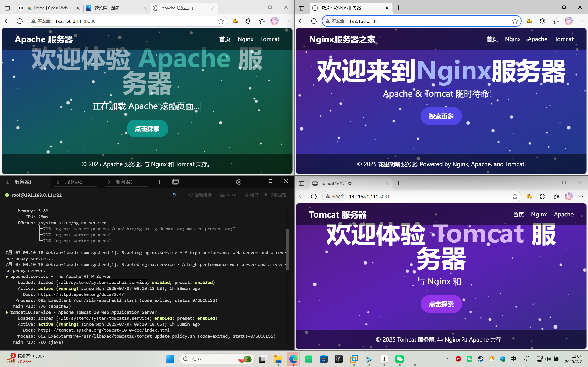Viewport: 588px width, 367px height.
Task: Open taskbar clock showing 11:04
Action: click(573, 359)
